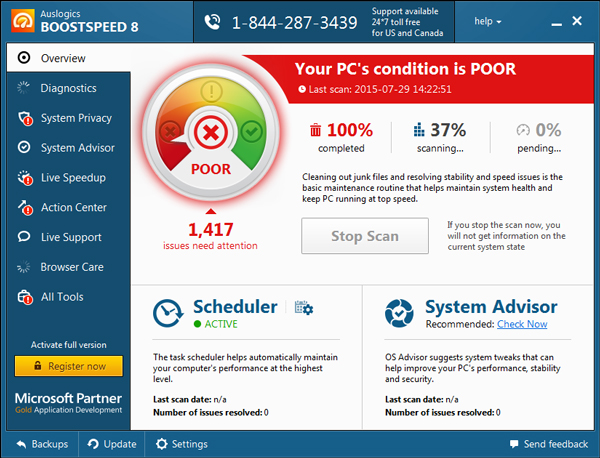600x458 pixels.
Task: Click the issues need attention text
Action: 210,246
